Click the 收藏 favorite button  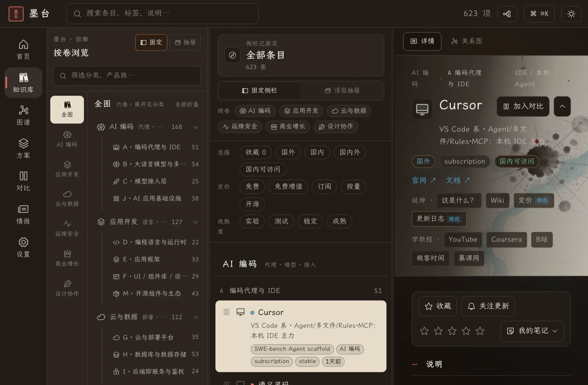point(438,306)
